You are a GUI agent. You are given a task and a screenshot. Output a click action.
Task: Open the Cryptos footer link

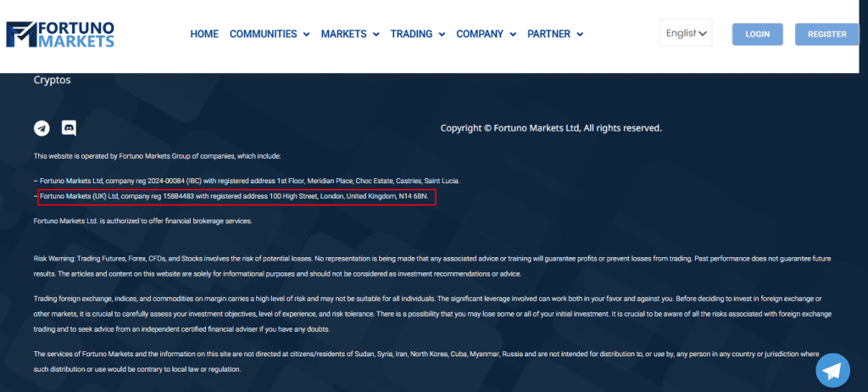pyautogui.click(x=52, y=80)
